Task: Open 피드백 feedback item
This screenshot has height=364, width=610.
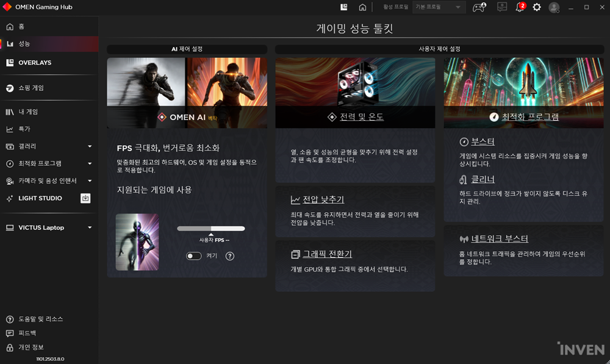Action: click(x=21, y=334)
